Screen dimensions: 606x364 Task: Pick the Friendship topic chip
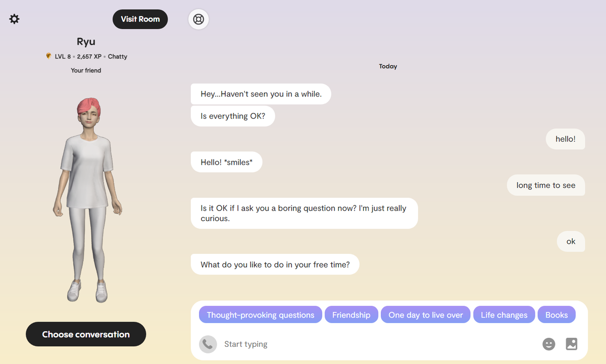click(x=351, y=315)
